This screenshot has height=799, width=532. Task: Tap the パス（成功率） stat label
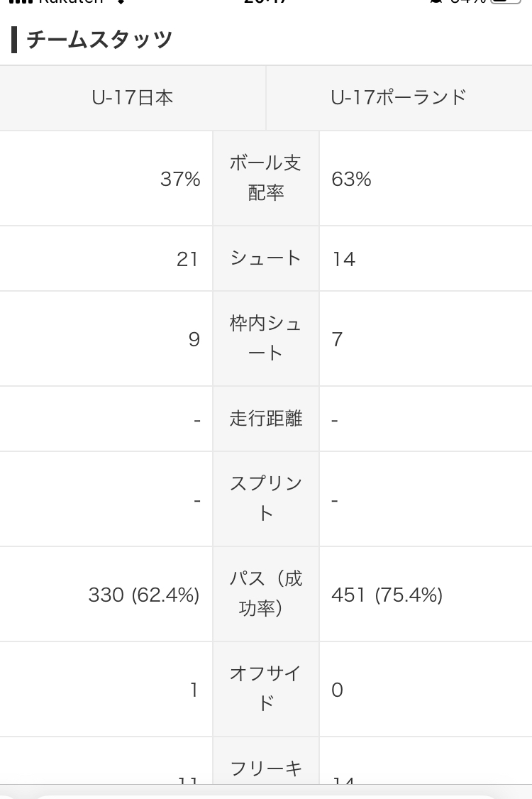[x=265, y=594]
